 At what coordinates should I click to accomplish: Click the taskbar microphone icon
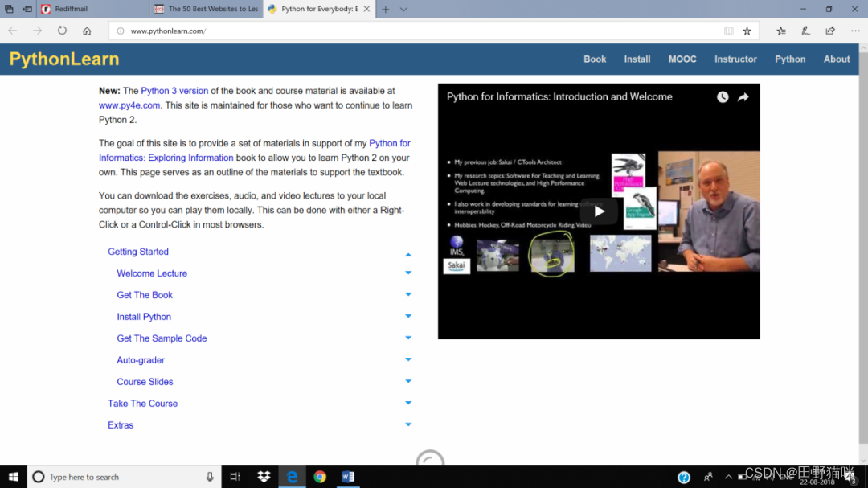[210, 477]
